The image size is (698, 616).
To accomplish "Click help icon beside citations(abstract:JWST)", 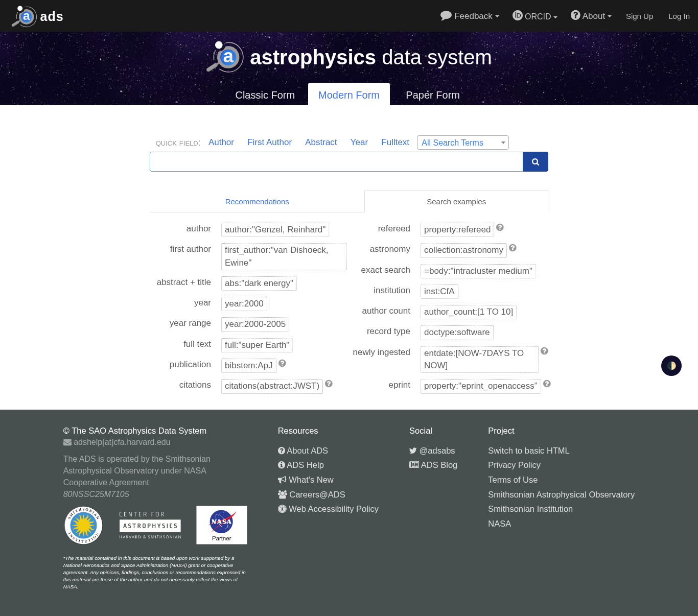I will pos(329,384).
